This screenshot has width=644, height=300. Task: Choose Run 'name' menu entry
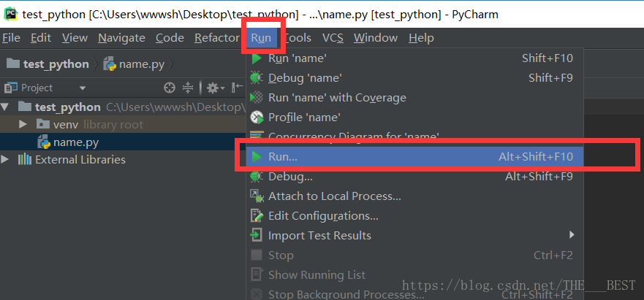(414, 58)
